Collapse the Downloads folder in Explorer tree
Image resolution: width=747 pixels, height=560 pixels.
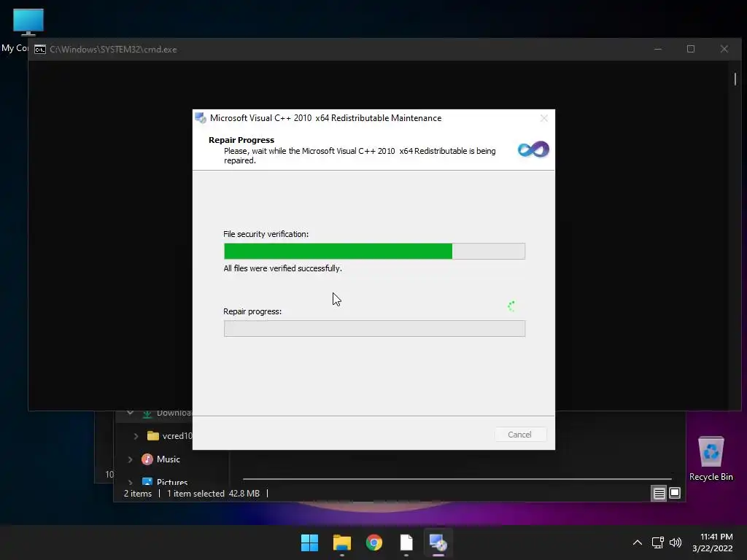click(130, 413)
